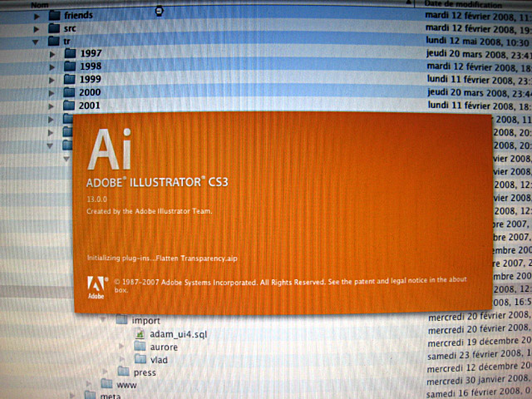Click the '13.0.0' version number
The image size is (532, 399).
pyautogui.click(x=96, y=199)
